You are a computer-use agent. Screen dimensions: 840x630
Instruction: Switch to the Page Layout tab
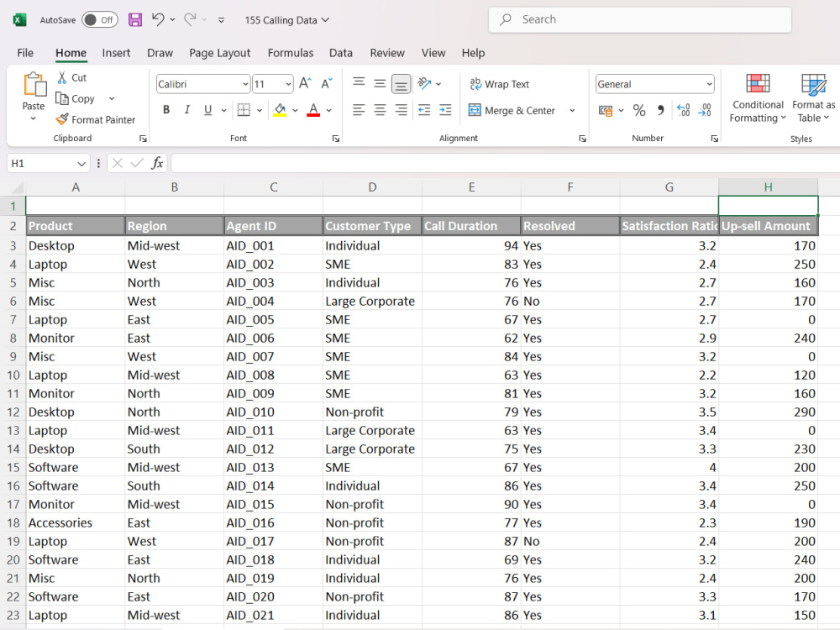[x=219, y=52]
